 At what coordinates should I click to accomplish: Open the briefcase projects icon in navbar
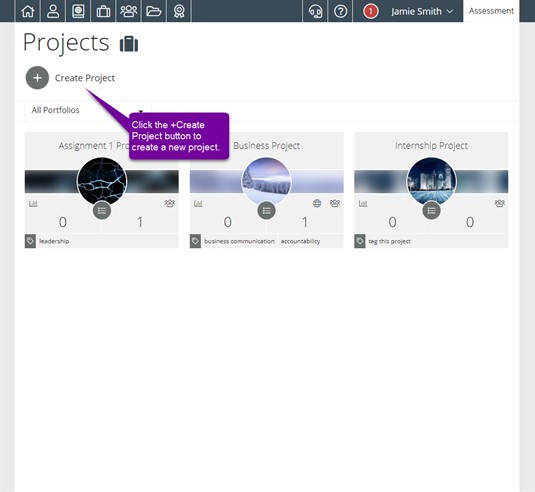103,11
